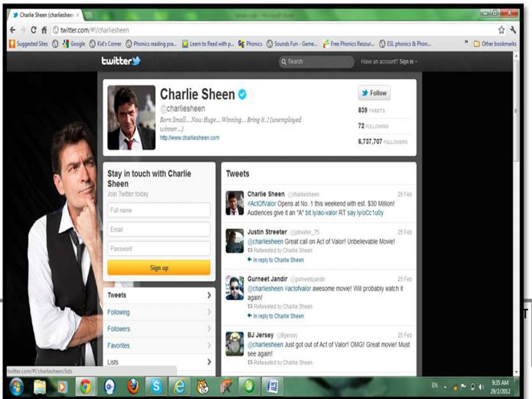Bookmark page with the star icon

501,30
